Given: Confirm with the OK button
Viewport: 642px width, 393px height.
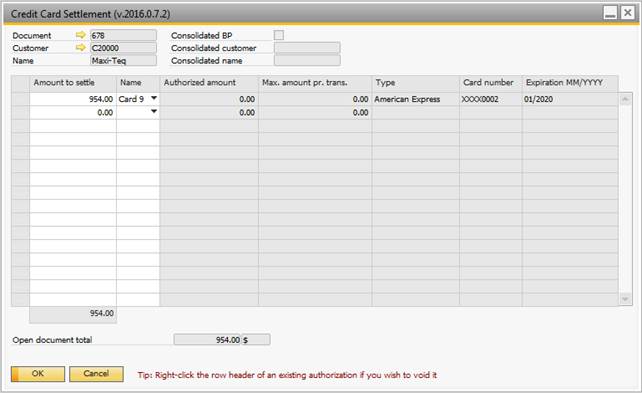Looking at the screenshot, I should [38, 374].
